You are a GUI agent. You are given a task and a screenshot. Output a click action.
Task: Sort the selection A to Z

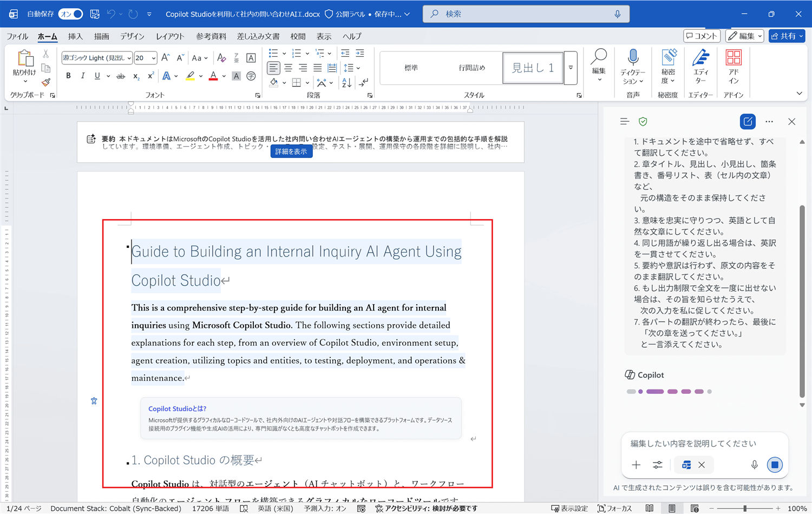click(347, 83)
